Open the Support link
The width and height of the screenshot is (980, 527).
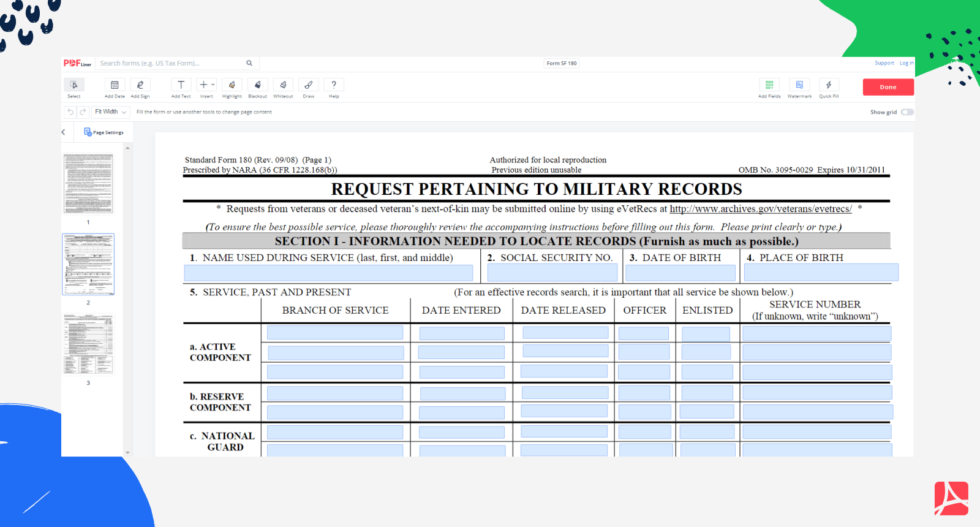[884, 63]
